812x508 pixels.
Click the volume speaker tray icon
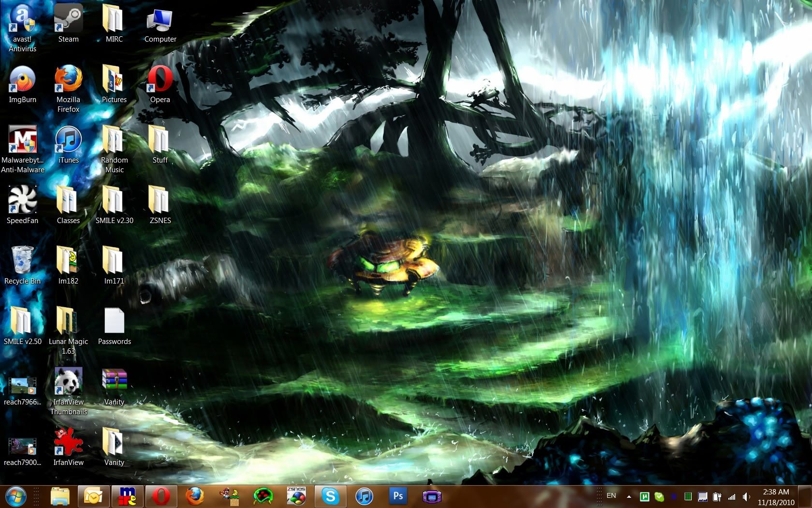[746, 497]
